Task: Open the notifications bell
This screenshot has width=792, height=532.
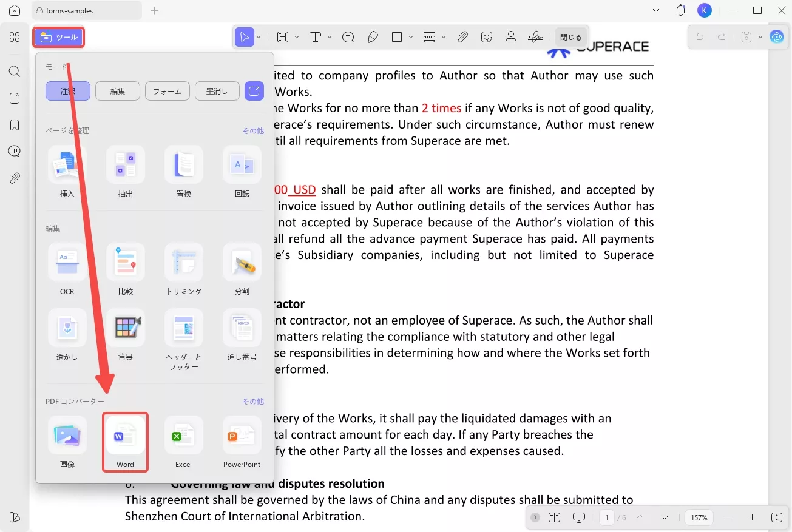Action: (x=680, y=10)
